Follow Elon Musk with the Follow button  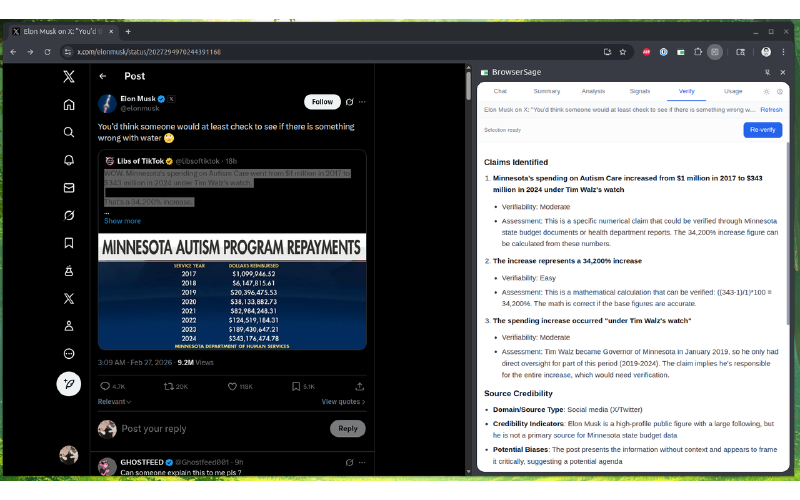point(322,102)
